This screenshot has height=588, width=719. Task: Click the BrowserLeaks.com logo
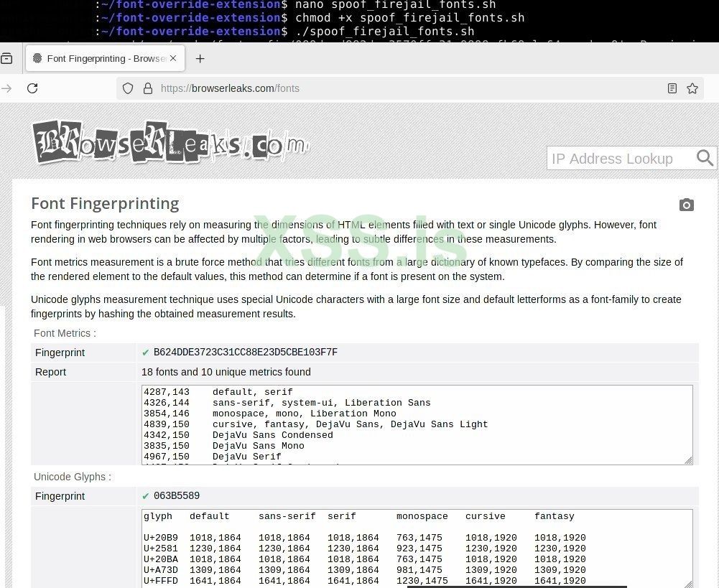(170, 142)
